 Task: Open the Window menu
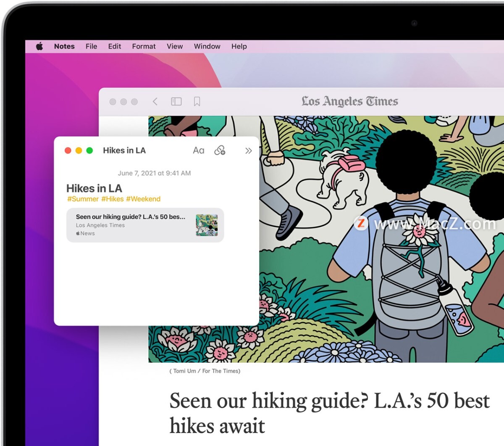(207, 46)
